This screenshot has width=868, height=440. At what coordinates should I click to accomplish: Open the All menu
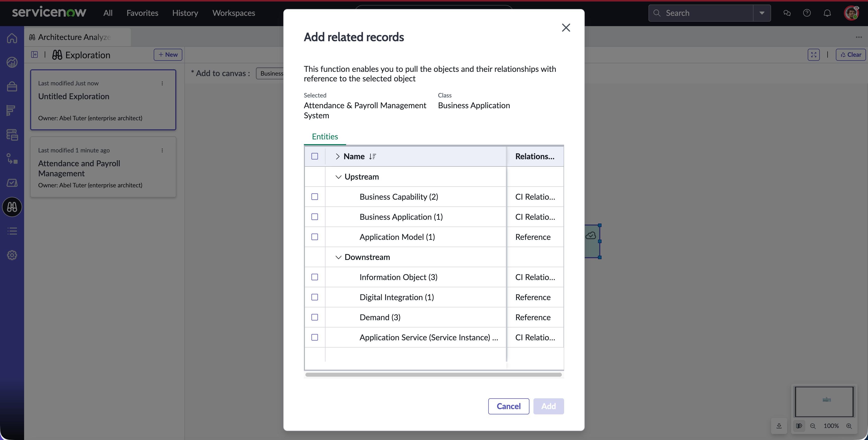(x=108, y=13)
